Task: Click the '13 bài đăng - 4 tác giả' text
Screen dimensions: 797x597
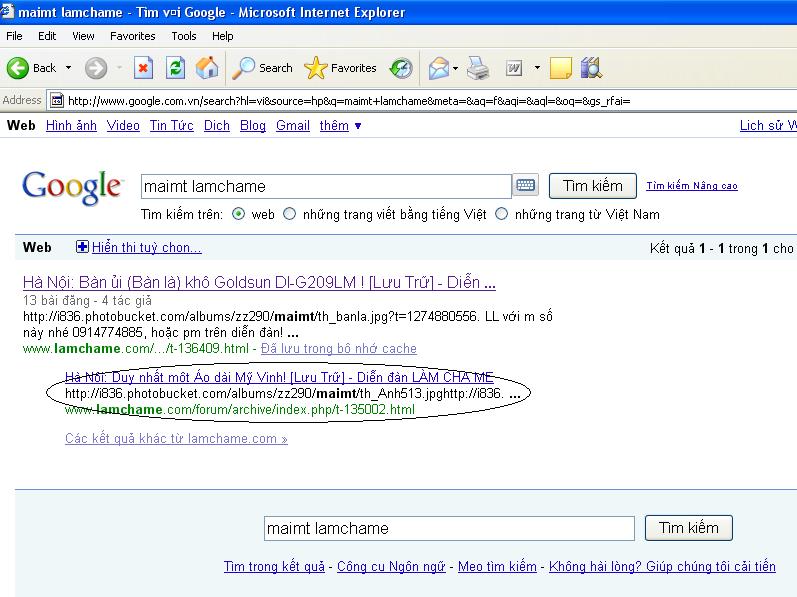Action: pos(87,300)
